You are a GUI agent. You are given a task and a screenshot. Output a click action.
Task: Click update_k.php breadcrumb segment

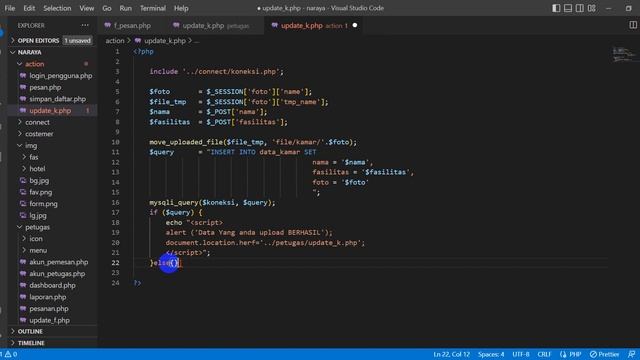[x=164, y=41]
